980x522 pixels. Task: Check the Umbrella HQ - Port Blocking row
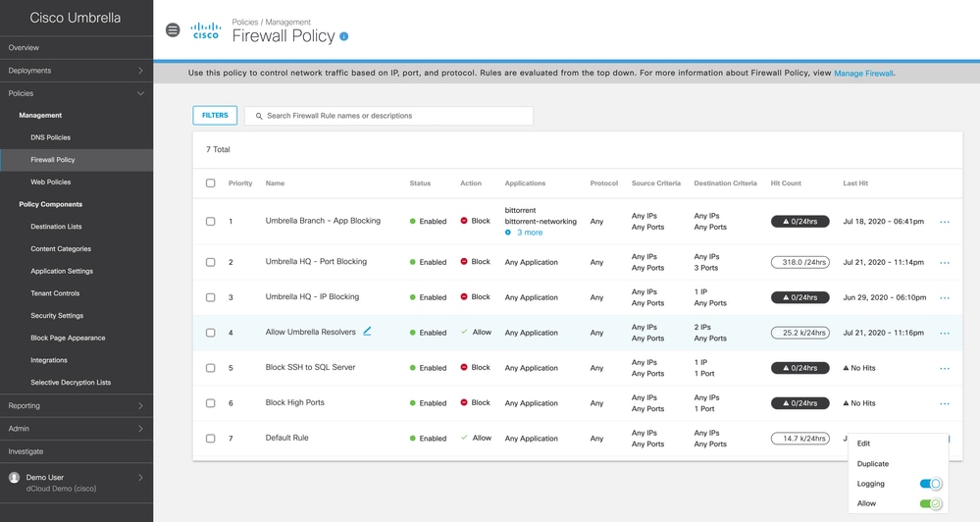coord(211,262)
